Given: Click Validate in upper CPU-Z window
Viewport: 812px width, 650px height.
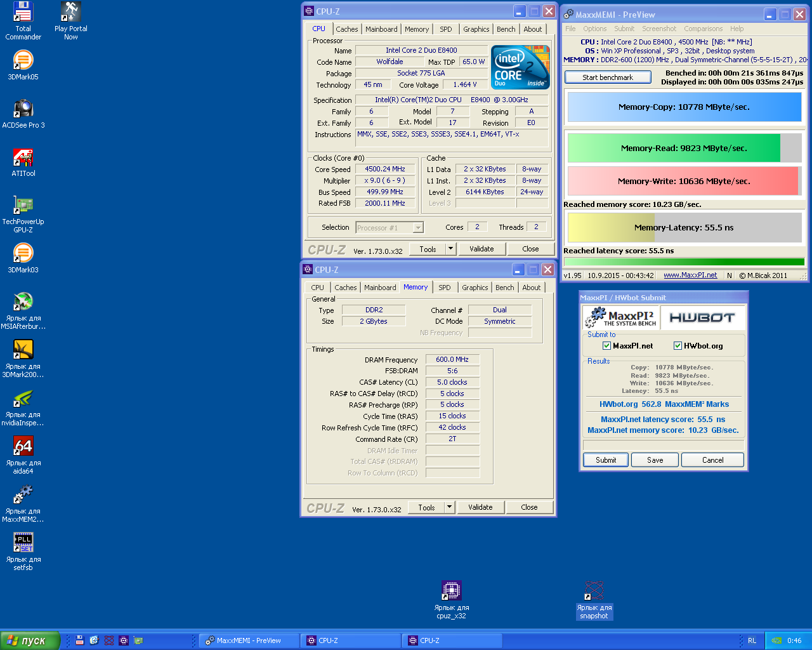Looking at the screenshot, I should [x=481, y=249].
